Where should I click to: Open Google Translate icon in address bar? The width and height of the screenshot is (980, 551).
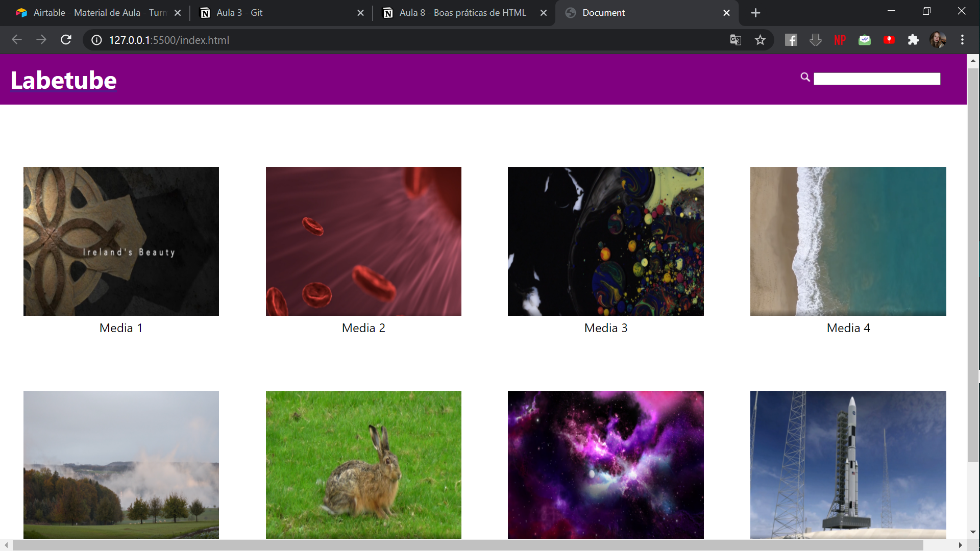[736, 40]
